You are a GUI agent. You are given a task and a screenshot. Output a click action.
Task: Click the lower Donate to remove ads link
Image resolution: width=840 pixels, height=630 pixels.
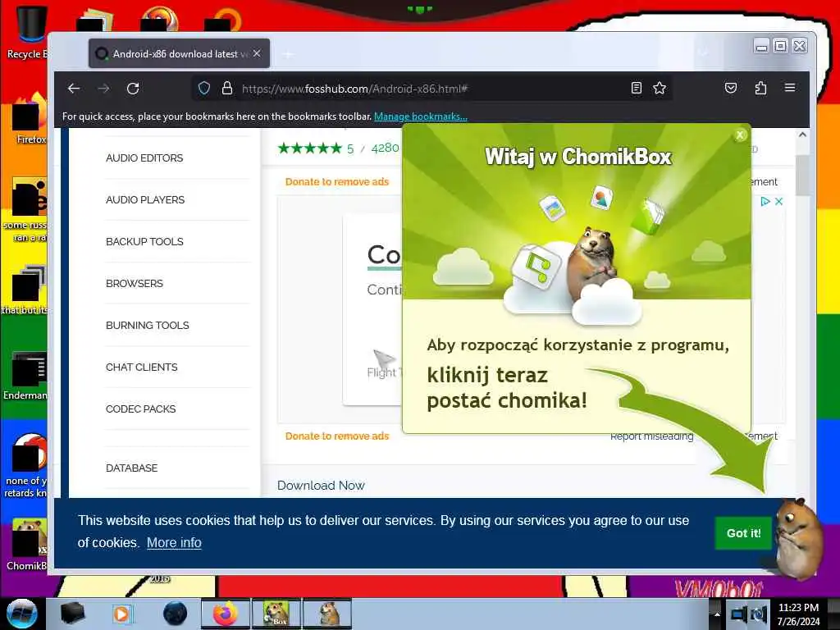pyautogui.click(x=337, y=436)
